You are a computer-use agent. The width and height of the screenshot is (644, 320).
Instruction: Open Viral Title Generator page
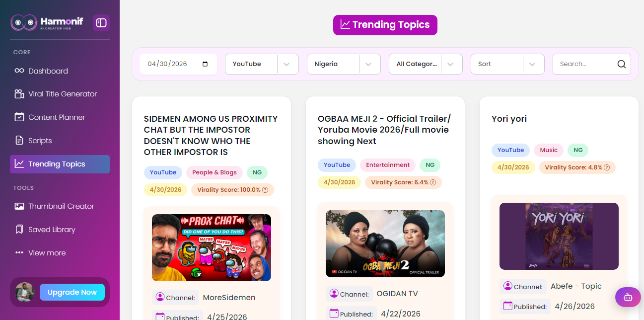click(60, 94)
